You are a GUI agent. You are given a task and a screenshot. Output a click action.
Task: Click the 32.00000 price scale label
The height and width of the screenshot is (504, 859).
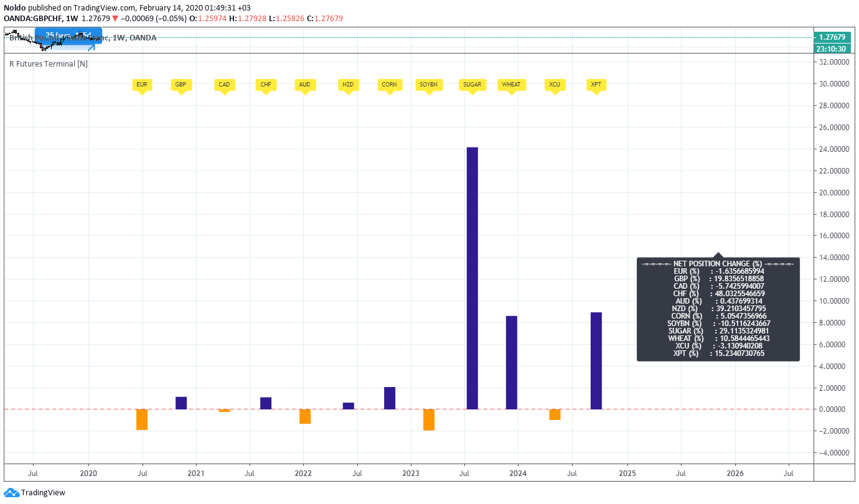click(x=833, y=62)
